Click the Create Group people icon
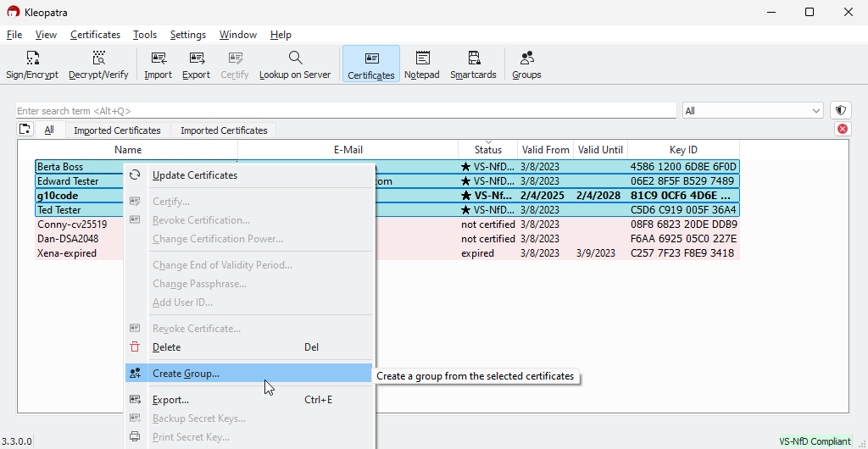The height and width of the screenshot is (449, 868). coord(135,374)
